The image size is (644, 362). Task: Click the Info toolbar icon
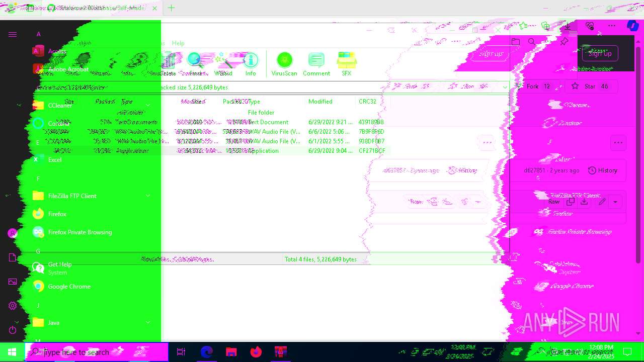coord(251,64)
